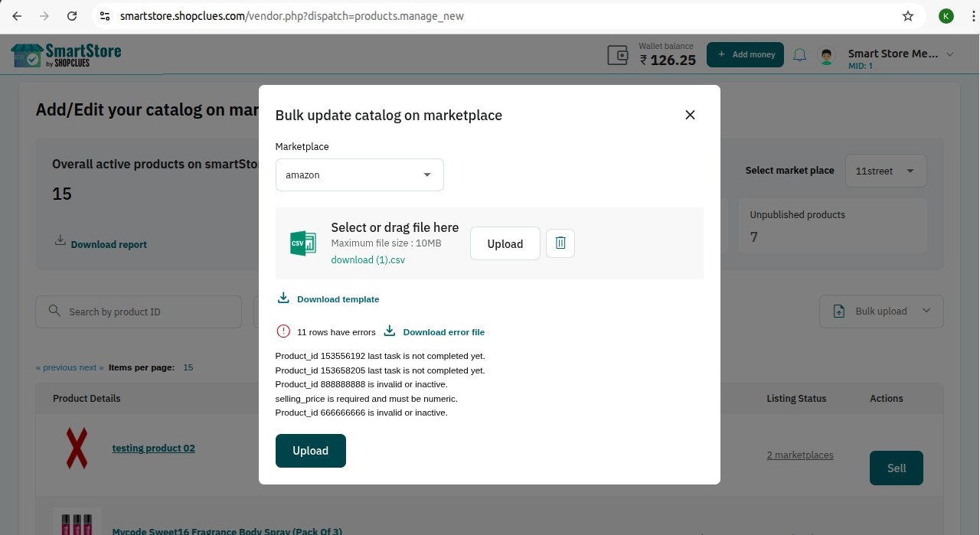Click the Add money button
The height and width of the screenshot is (535, 980).
click(x=745, y=54)
